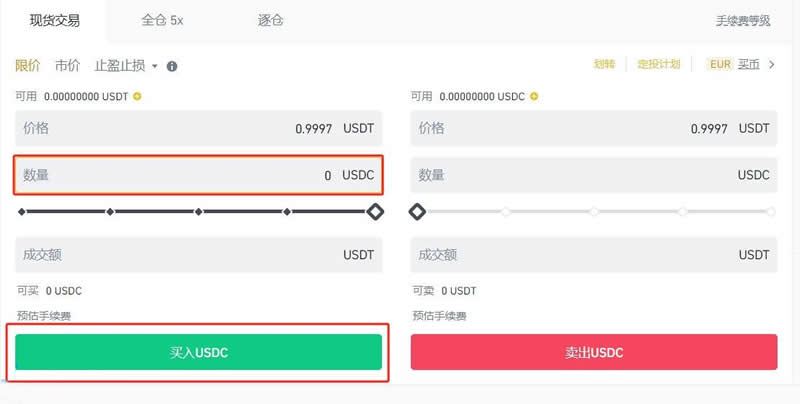Click the diamond handle on the buy slider

coord(375,211)
